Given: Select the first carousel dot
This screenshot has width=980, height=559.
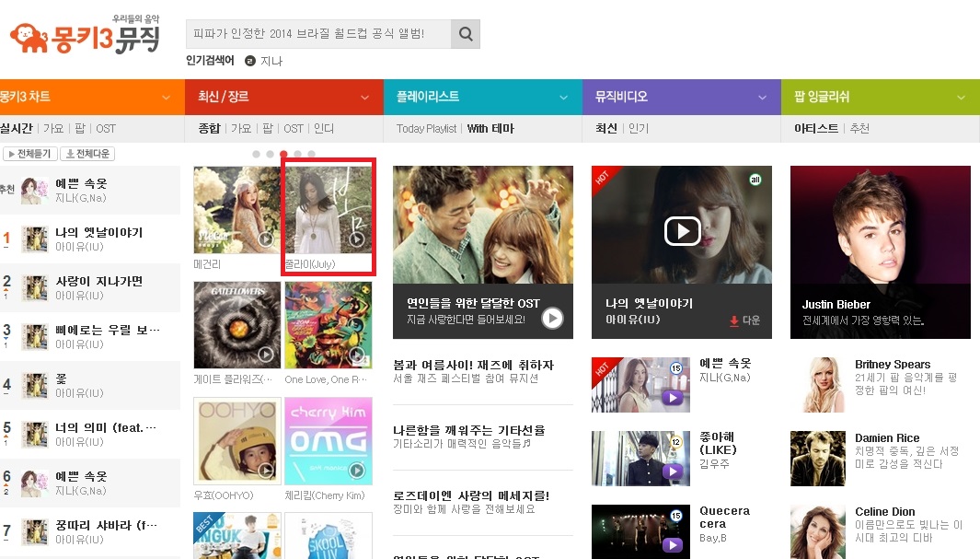Looking at the screenshot, I should tap(256, 154).
